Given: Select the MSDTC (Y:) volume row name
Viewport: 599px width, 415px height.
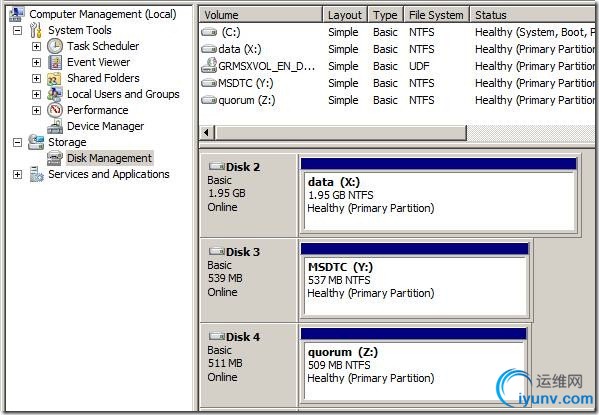Looking at the screenshot, I should point(246,83).
